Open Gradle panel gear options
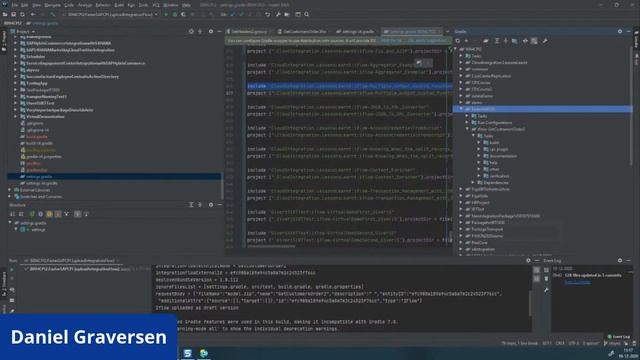The height and width of the screenshot is (360, 640). 620,31
